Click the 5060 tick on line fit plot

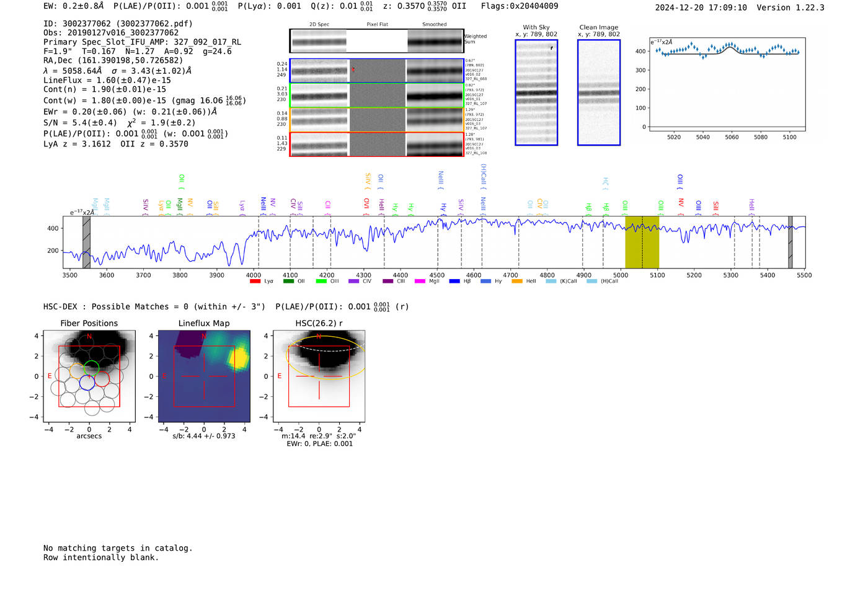pos(732,137)
